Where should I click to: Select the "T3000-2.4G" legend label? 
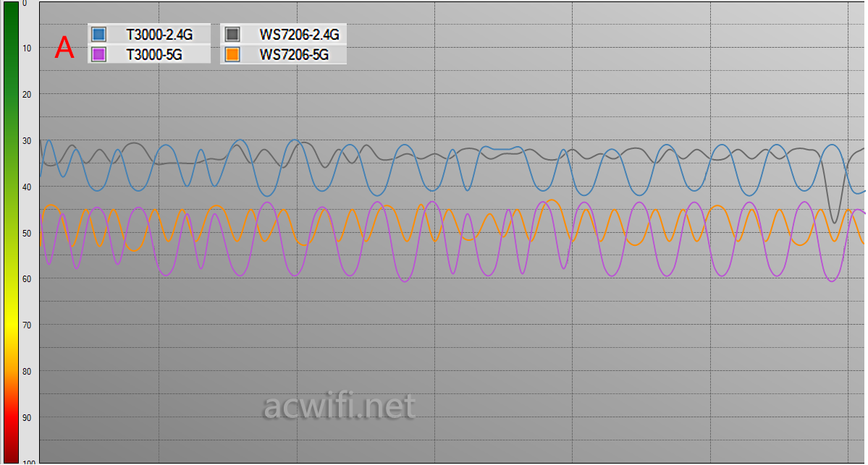coord(159,35)
